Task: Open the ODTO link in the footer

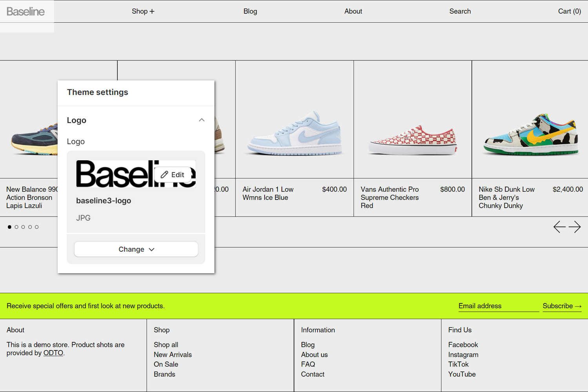Action: tap(53, 353)
